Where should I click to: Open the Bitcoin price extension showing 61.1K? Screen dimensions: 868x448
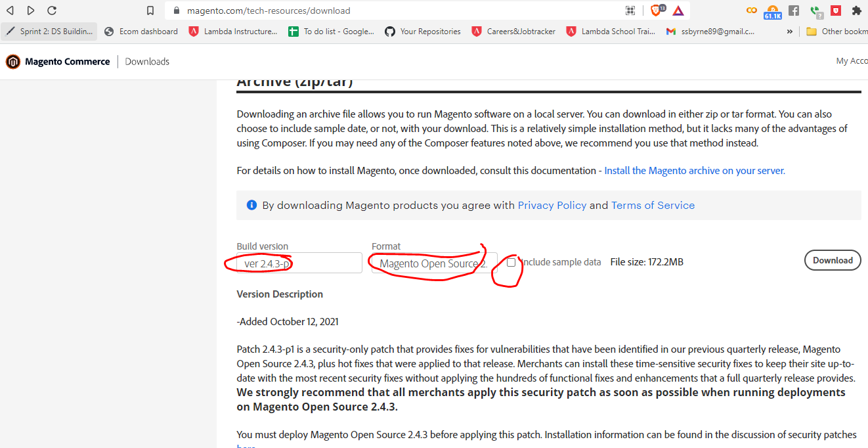click(773, 11)
